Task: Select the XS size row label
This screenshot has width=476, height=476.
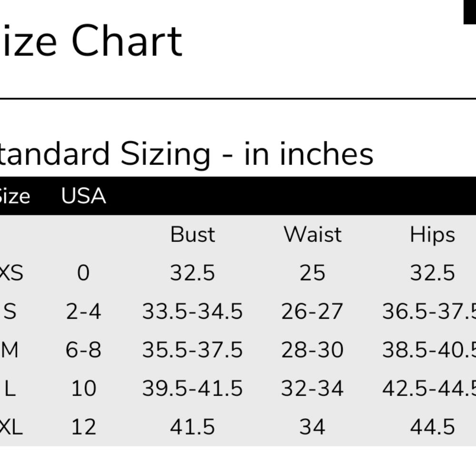Action: coord(11,273)
